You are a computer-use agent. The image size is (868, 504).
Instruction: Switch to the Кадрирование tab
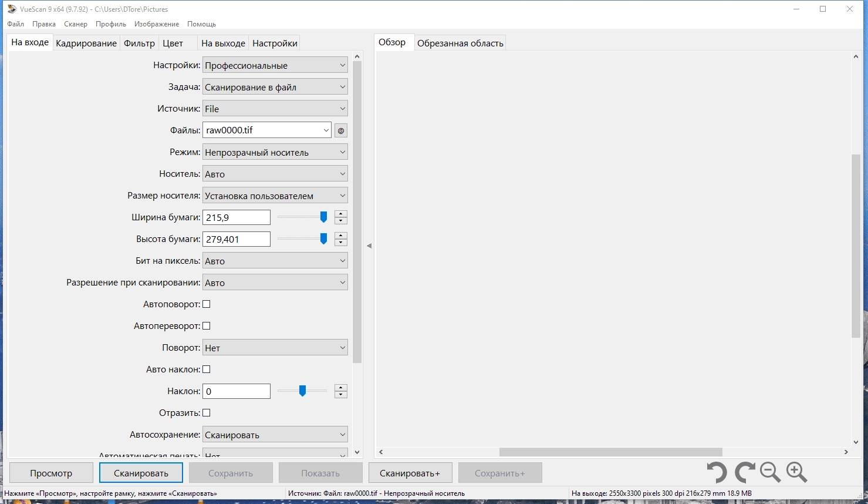[x=86, y=43]
